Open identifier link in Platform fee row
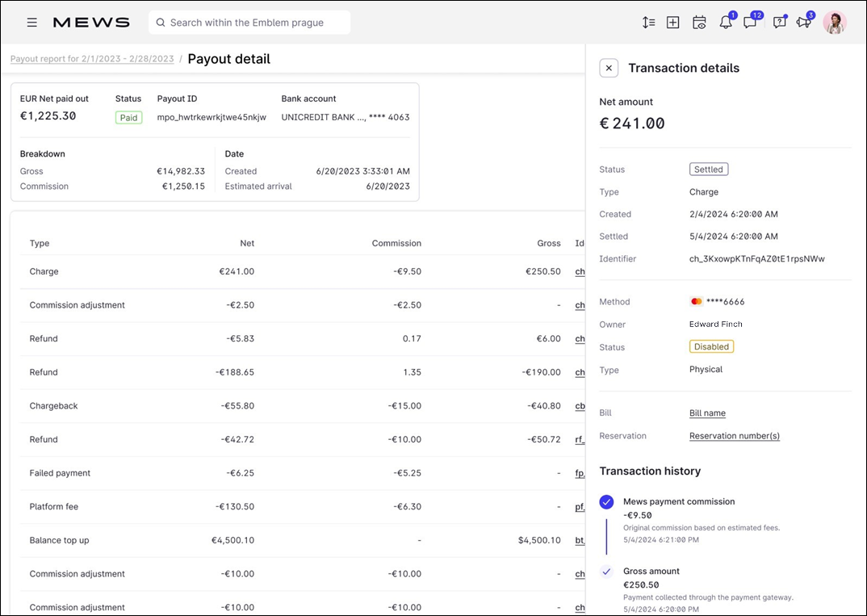The width and height of the screenshot is (867, 616). (580, 506)
